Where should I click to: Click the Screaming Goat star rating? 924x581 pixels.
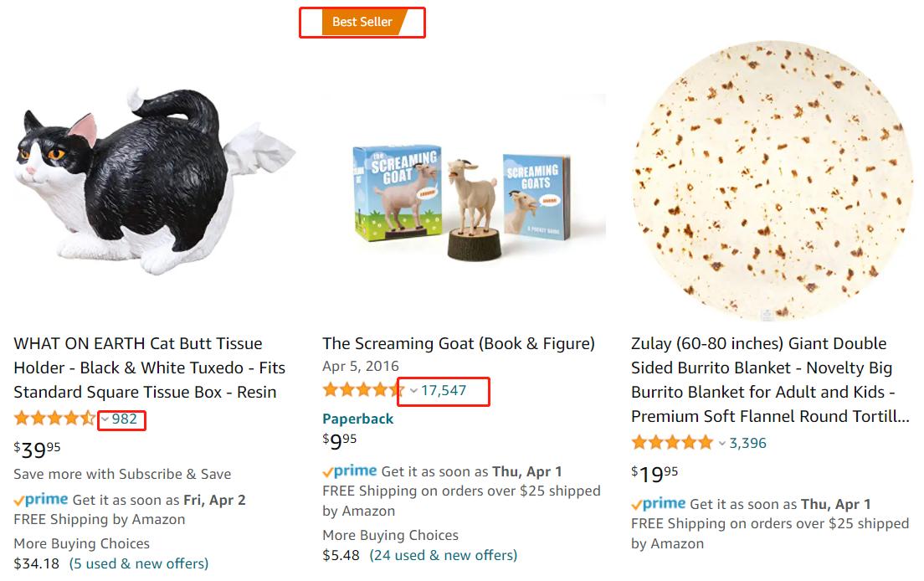pos(363,390)
